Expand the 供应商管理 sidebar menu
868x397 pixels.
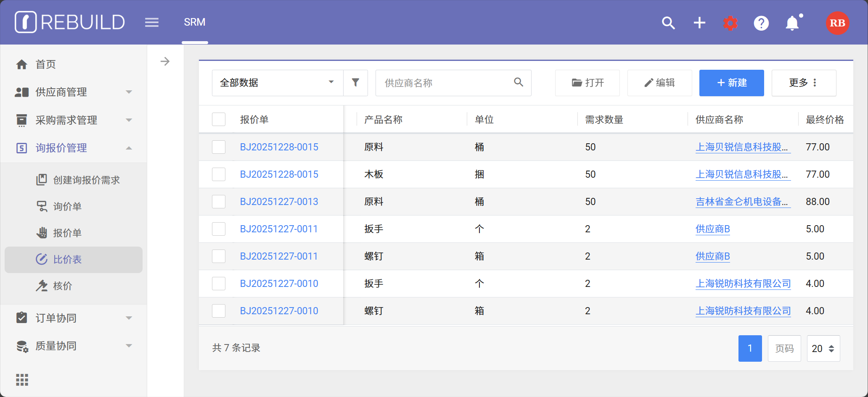click(x=74, y=92)
